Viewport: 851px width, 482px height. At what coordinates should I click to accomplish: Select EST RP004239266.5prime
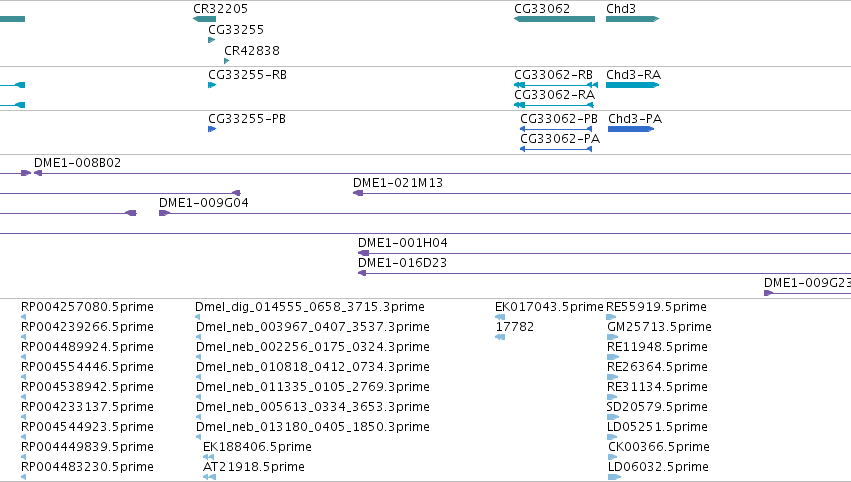pyautogui.click(x=87, y=327)
